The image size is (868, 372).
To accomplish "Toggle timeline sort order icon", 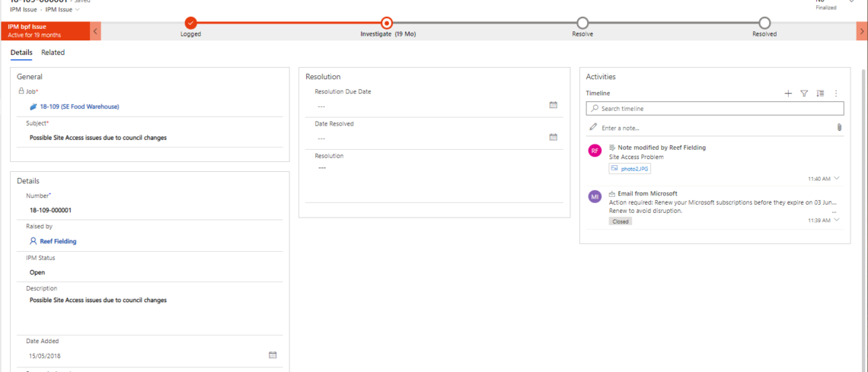I will click(820, 94).
